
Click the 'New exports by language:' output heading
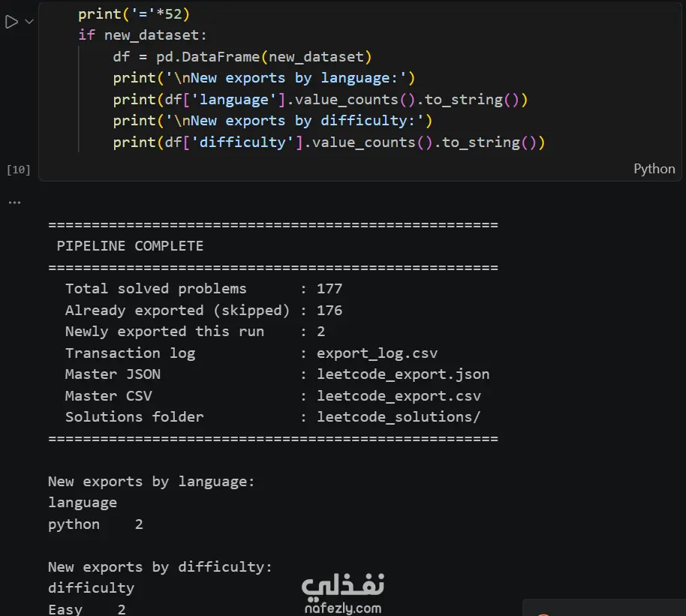(152, 482)
